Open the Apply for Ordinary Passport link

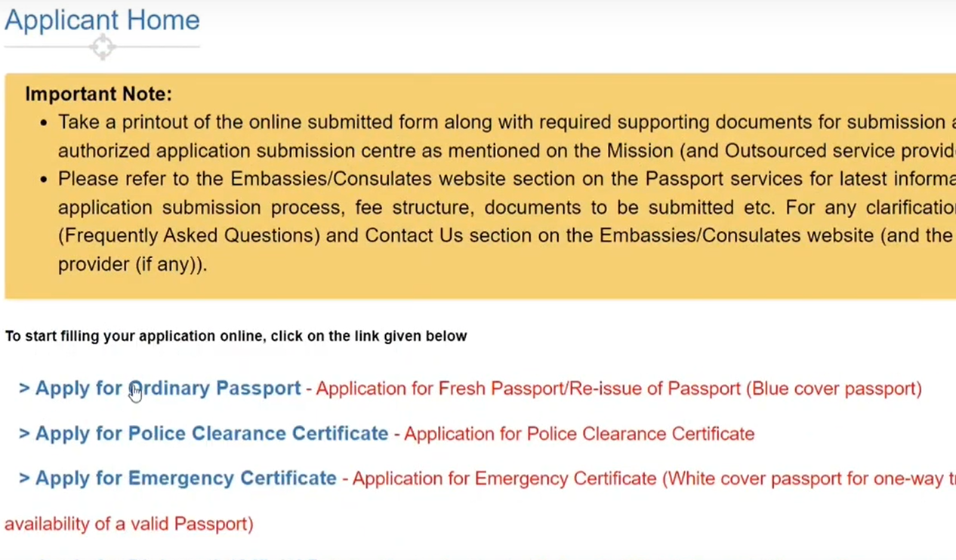(159, 388)
